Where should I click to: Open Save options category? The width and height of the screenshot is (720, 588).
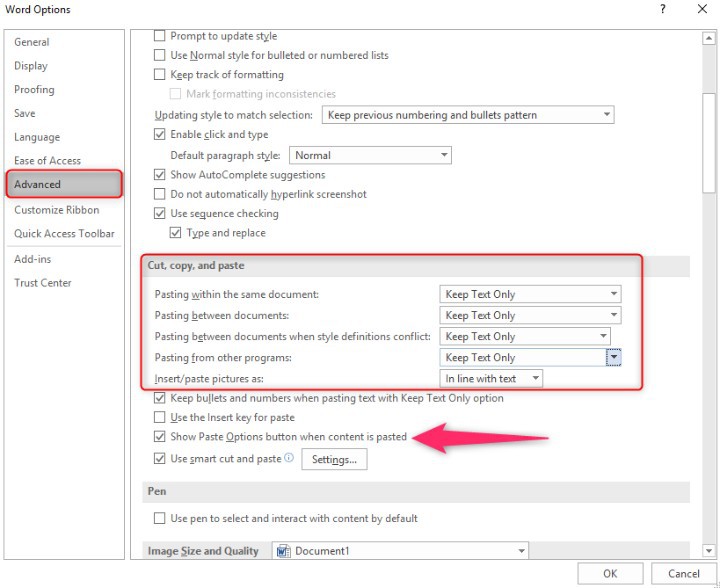coord(25,113)
